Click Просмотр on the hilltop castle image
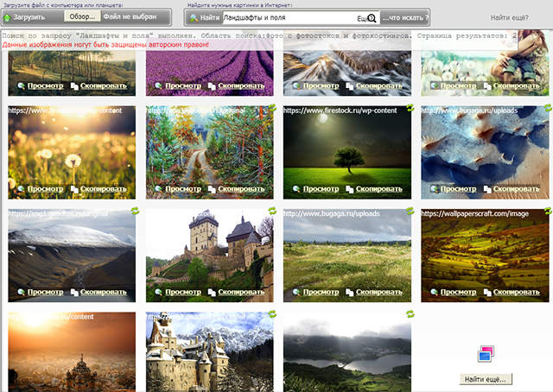553x392 pixels. pyautogui.click(x=183, y=292)
